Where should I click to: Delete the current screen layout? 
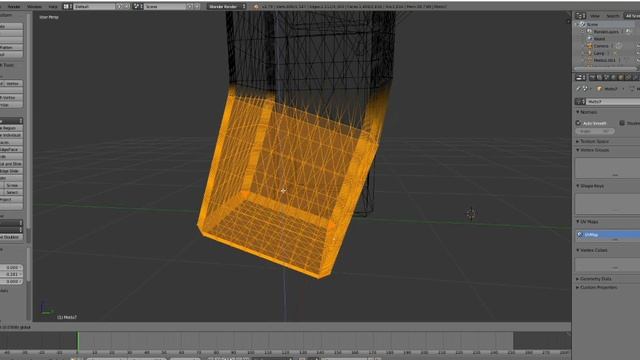127,7
